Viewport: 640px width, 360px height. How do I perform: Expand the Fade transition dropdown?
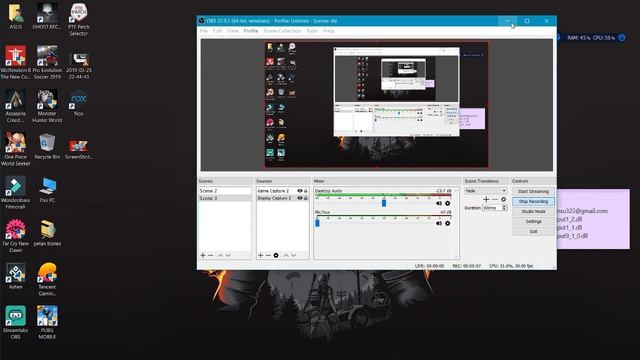[485, 191]
